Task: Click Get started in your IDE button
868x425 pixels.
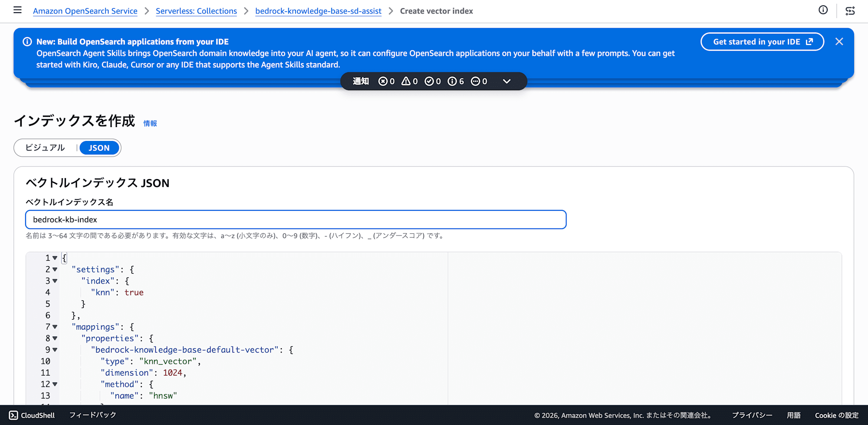Action: [x=762, y=42]
